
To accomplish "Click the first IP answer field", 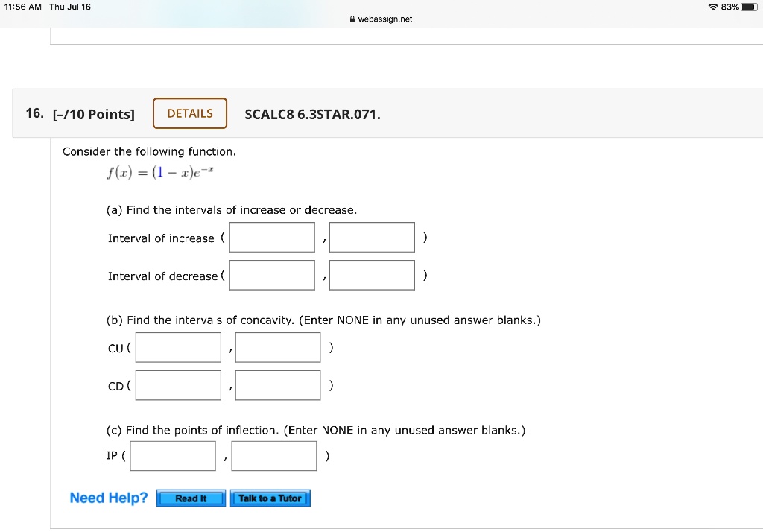I will tap(173, 456).
